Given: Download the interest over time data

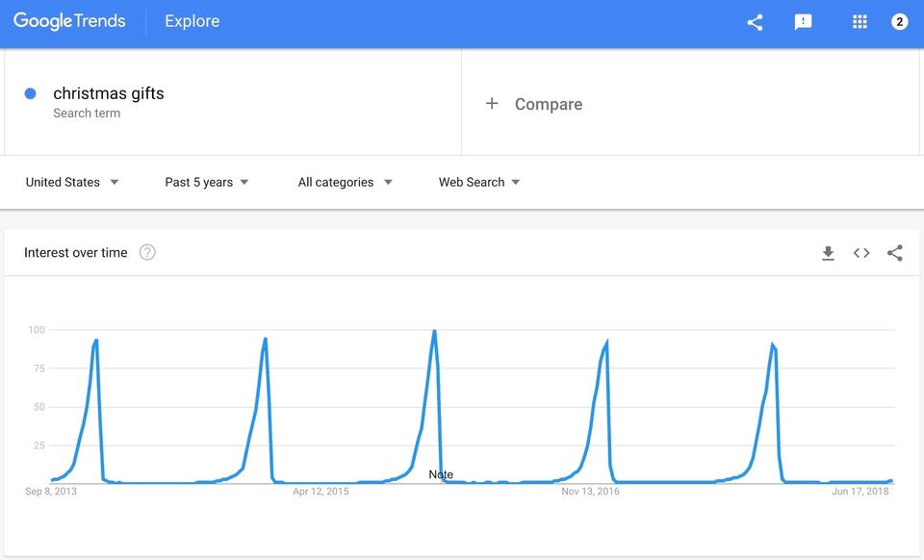Looking at the screenshot, I should tap(828, 253).
